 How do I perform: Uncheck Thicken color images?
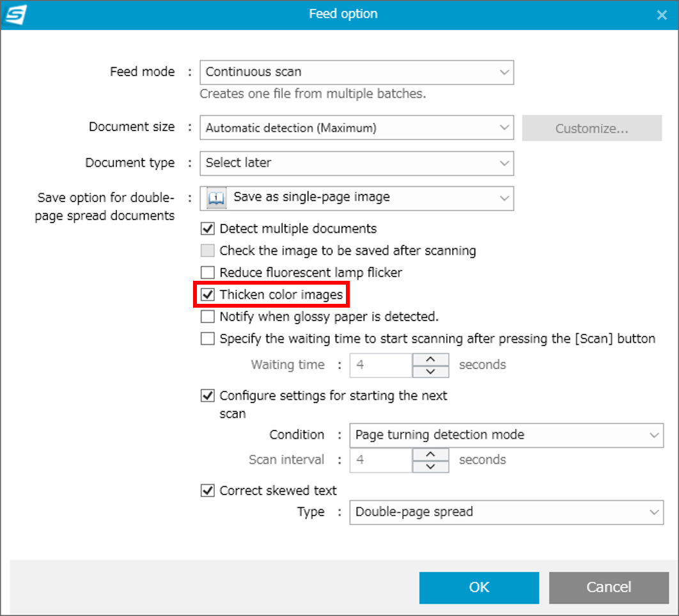(x=207, y=295)
